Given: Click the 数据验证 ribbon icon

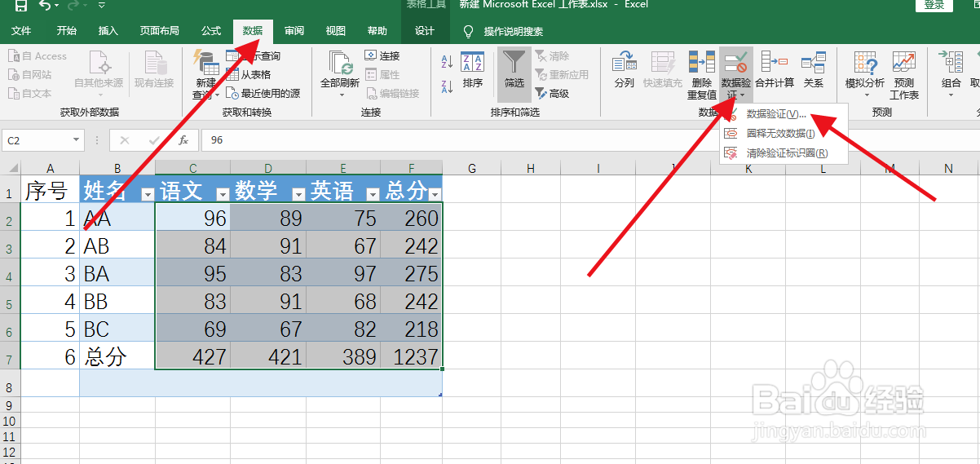Looking at the screenshot, I should click(735, 63).
